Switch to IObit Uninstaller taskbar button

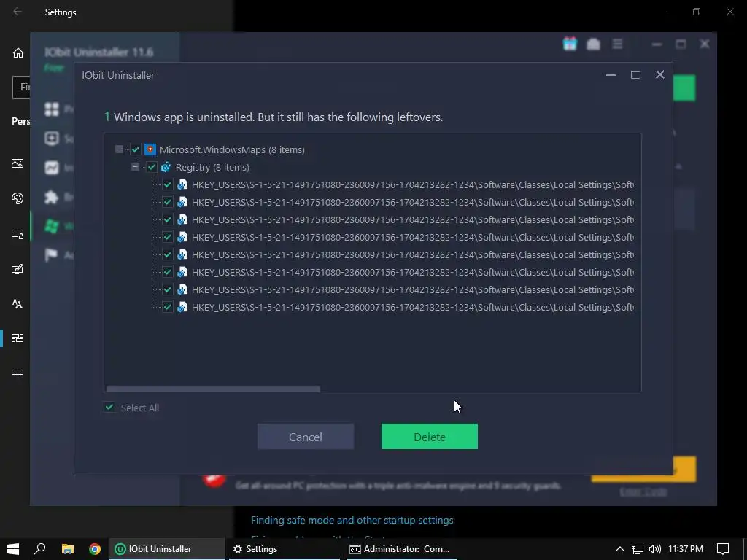(167, 548)
